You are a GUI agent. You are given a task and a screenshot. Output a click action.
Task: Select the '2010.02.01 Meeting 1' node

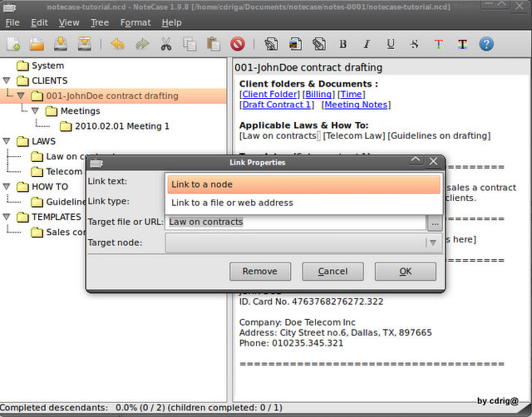click(x=122, y=126)
